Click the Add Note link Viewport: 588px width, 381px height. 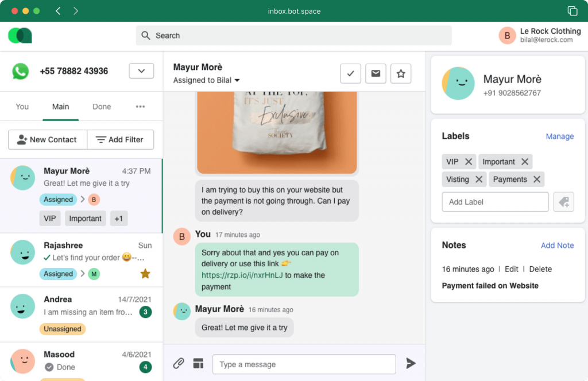tap(557, 246)
